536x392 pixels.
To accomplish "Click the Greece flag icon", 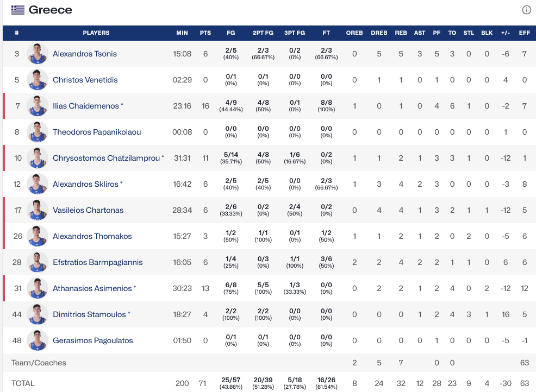I will click(x=18, y=10).
